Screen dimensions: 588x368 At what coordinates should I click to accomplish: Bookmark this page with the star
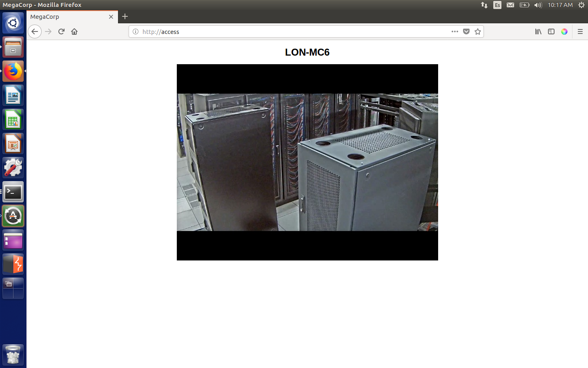(478, 31)
